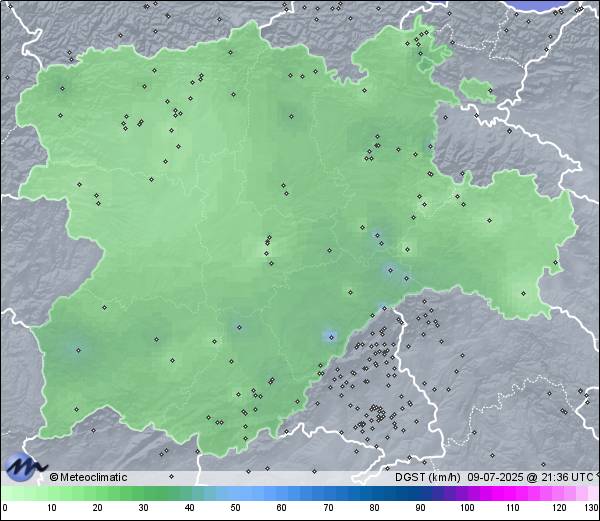Click the legend value 120
Image resolution: width=600 pixels, height=521 pixels.
pyautogui.click(x=559, y=508)
